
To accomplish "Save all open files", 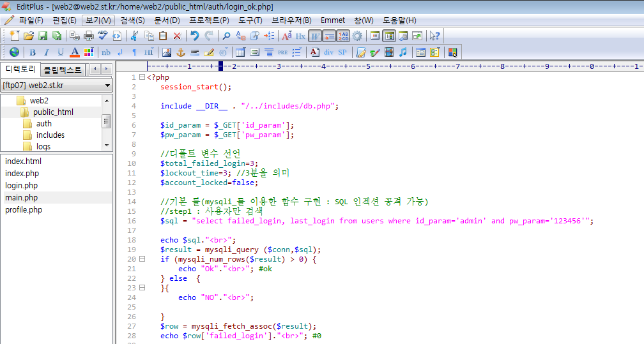I will click(x=57, y=36).
